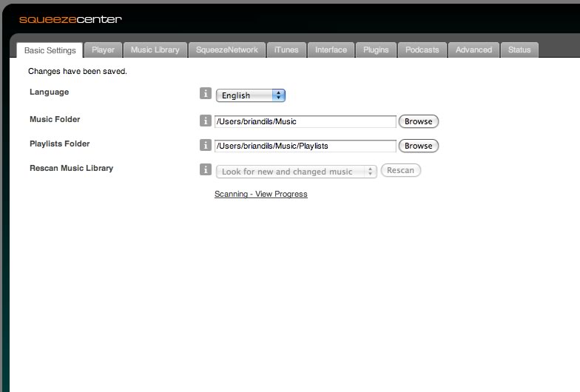Screen dimensions: 580x392
Task: Open the Interface tab
Action: coord(331,50)
